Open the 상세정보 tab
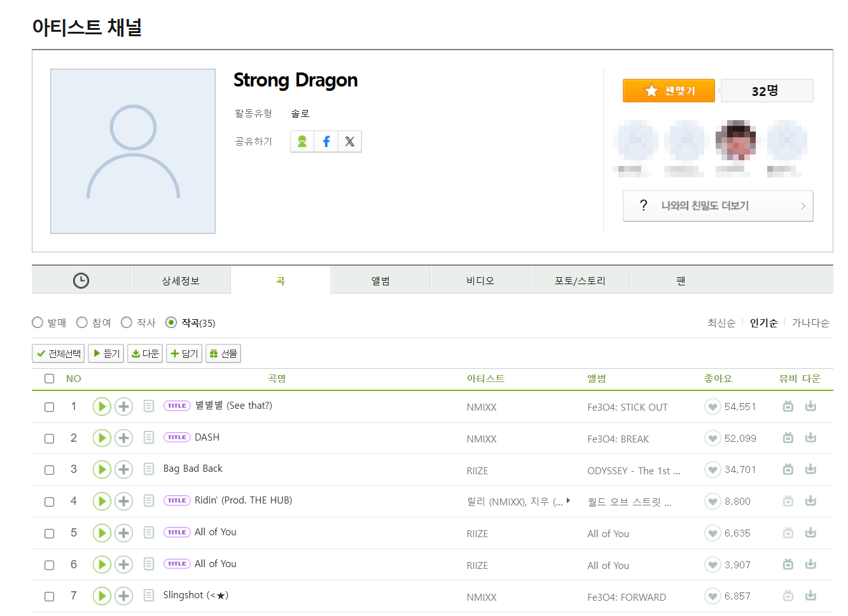This screenshot has height=616, width=848. click(x=180, y=281)
